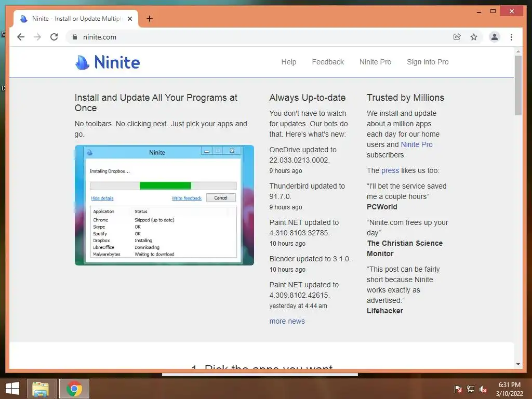Click the 'Thunderbird updated to 91.7.0' text
This screenshot has height=399, width=532.
click(307, 191)
